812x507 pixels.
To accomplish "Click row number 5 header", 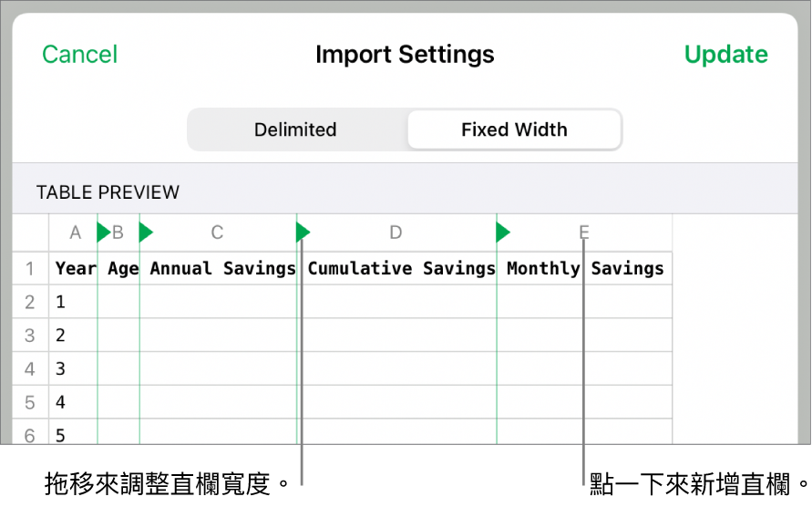I will click(30, 402).
